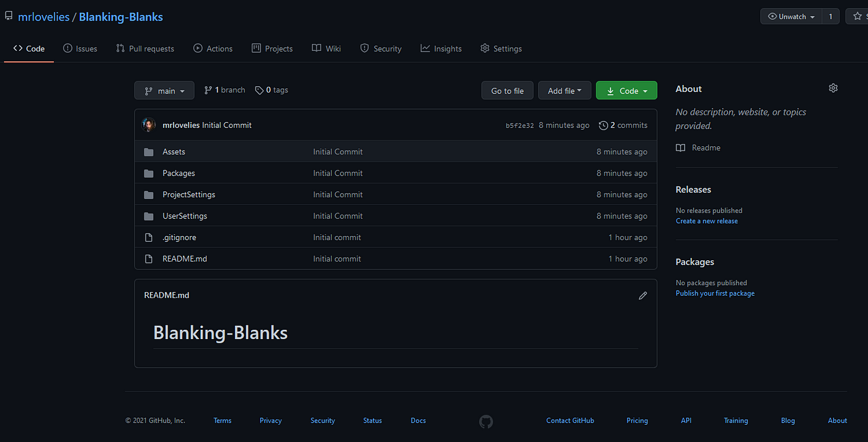
Task: Open the Blanking-Blanks repository link
Action: 121,17
